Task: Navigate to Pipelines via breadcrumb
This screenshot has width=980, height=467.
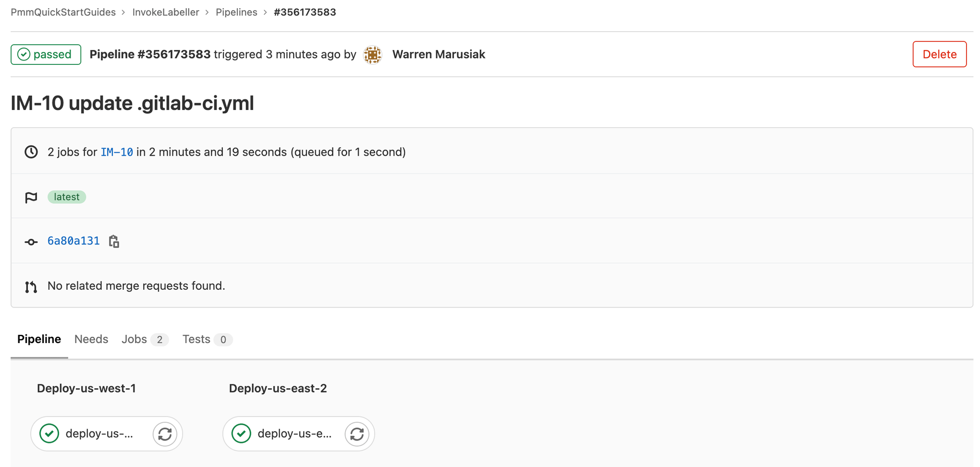Action: [x=236, y=12]
